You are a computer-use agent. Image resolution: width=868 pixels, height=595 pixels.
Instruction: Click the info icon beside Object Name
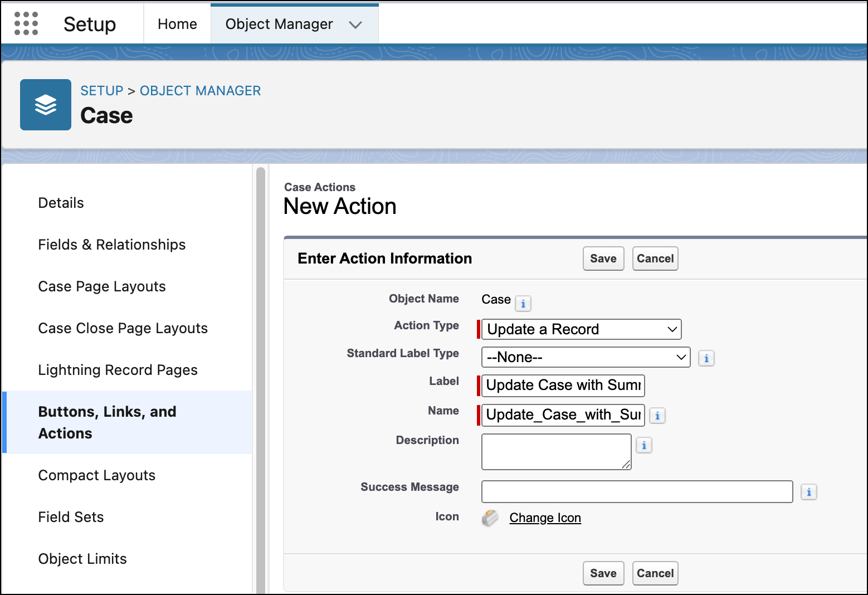[x=523, y=304]
